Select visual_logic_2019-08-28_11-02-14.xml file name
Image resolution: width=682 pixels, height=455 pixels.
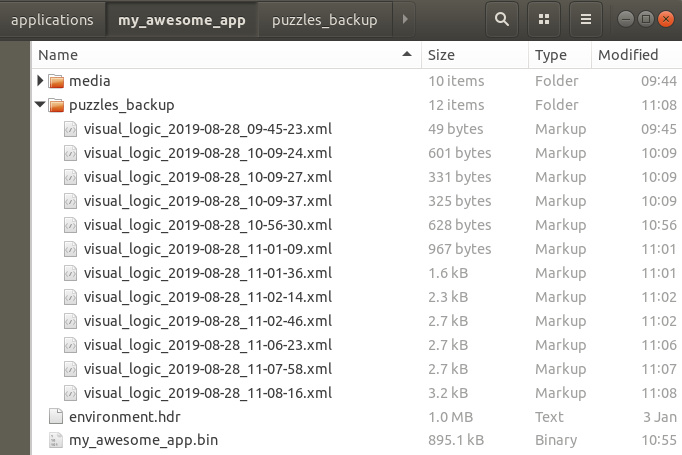(208, 297)
